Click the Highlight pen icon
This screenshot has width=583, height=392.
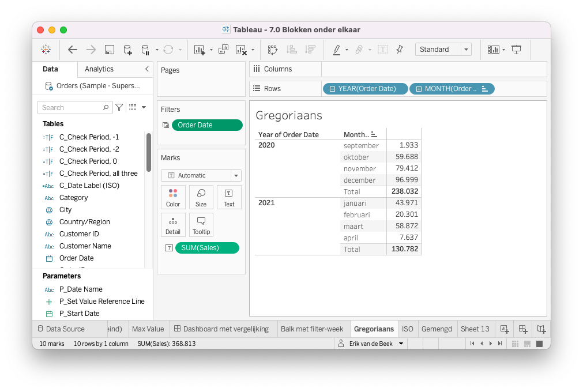337,50
